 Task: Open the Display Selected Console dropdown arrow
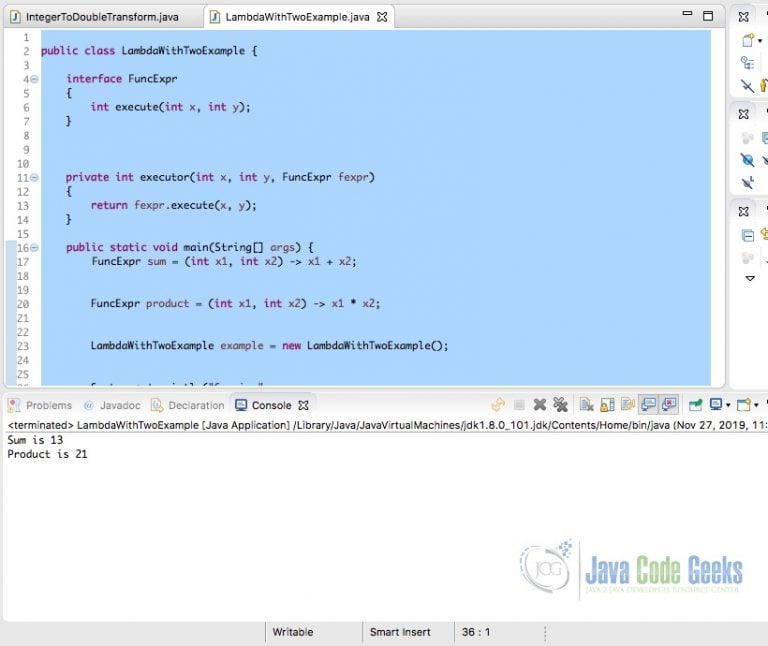click(x=728, y=405)
